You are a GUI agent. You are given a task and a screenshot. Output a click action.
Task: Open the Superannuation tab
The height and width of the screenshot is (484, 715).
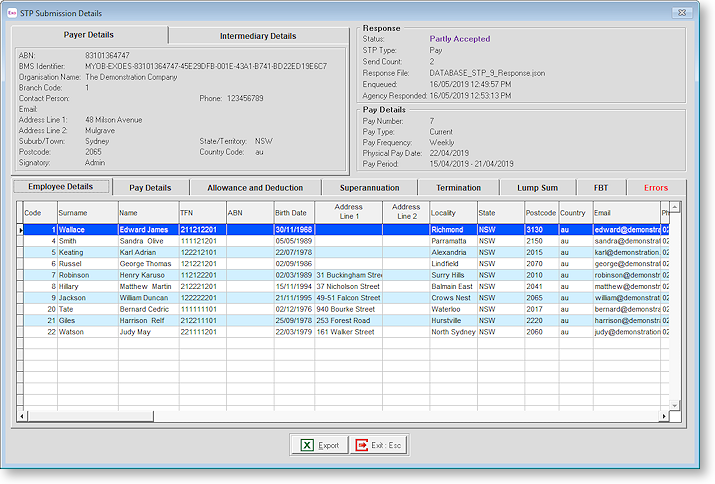pos(370,188)
